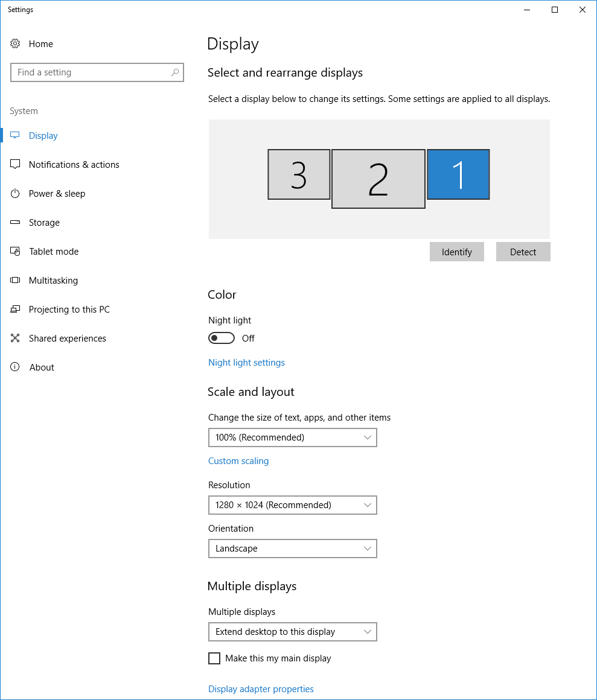Screen dimensions: 597x700
Task: Open Custom scaling link
Action: (238, 460)
